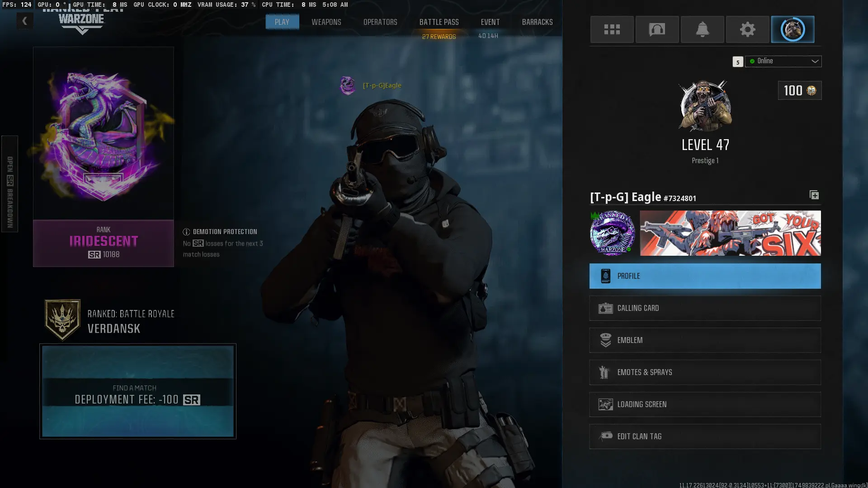
Task: Expand the Open SR Breakdown side panel
Action: click(9, 184)
